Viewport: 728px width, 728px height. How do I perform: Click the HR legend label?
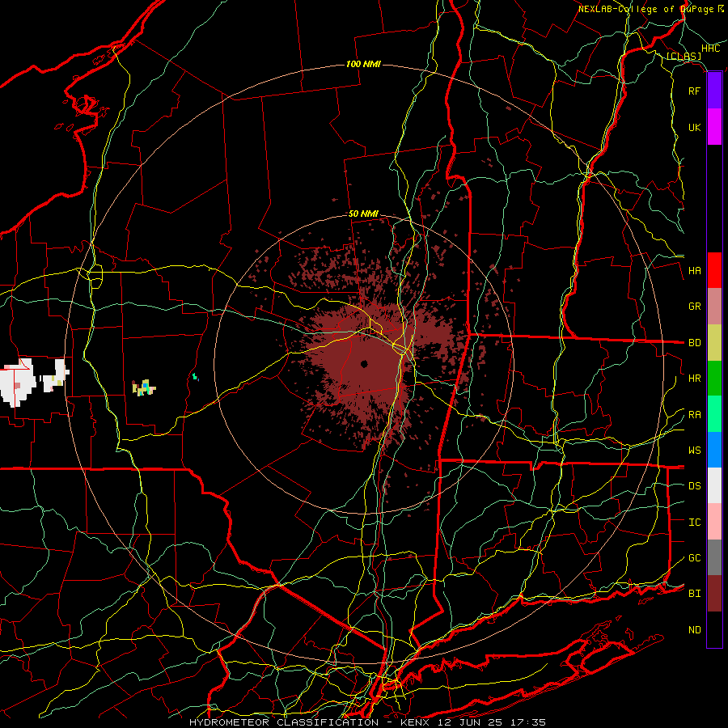coord(694,379)
